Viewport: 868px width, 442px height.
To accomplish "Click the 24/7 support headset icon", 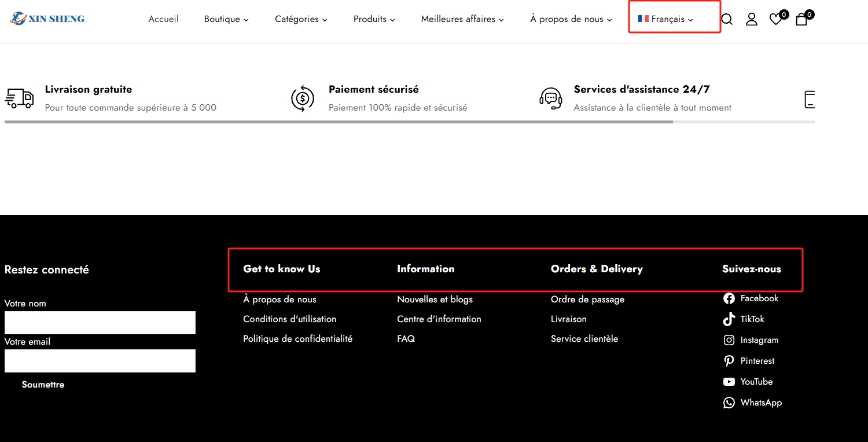I will pos(551,98).
